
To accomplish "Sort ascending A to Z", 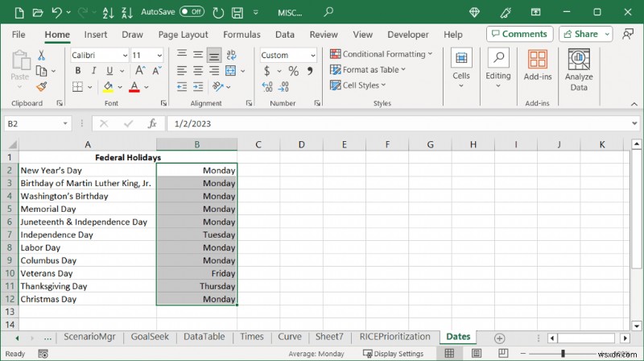I will 108,13.
